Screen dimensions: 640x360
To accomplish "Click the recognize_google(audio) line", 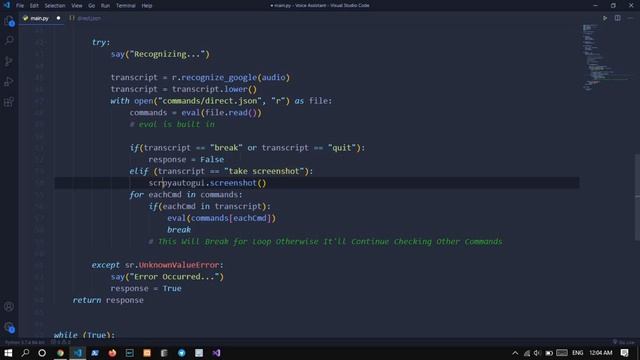I will (200, 78).
